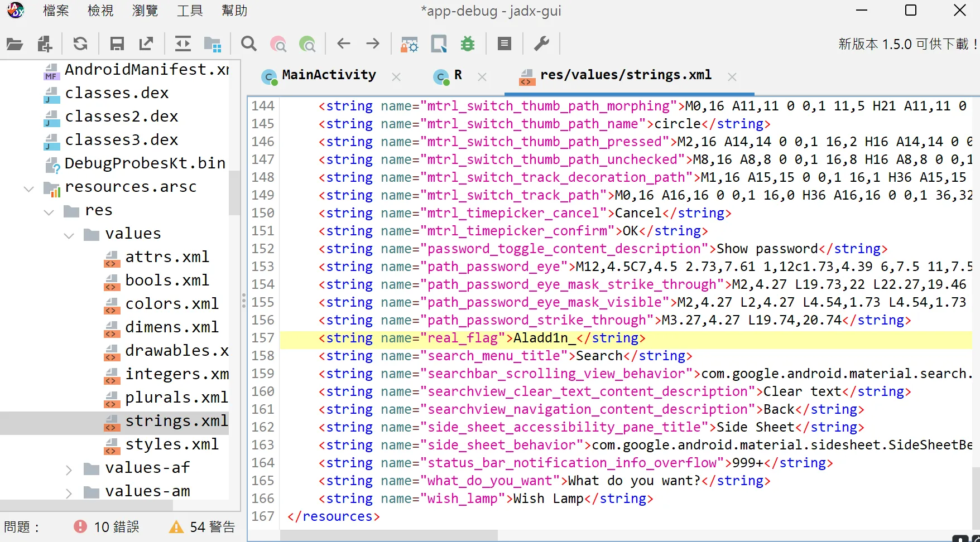Open the 幫助 (Help) menu

click(234, 11)
